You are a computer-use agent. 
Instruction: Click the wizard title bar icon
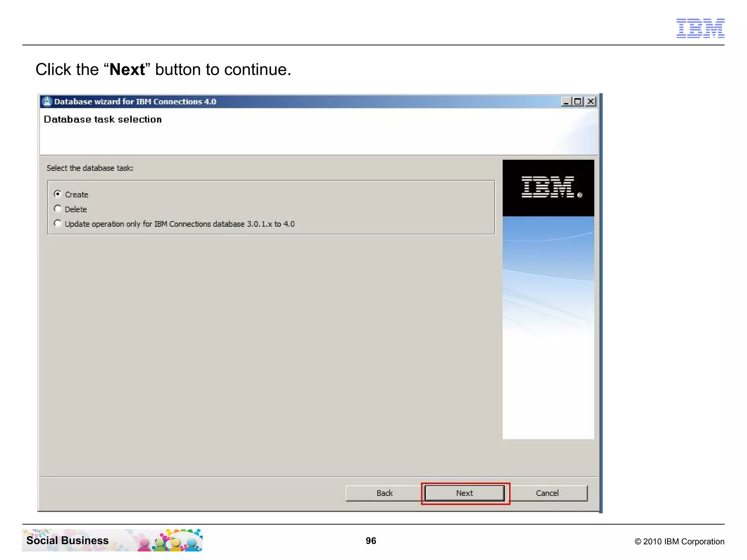click(47, 102)
